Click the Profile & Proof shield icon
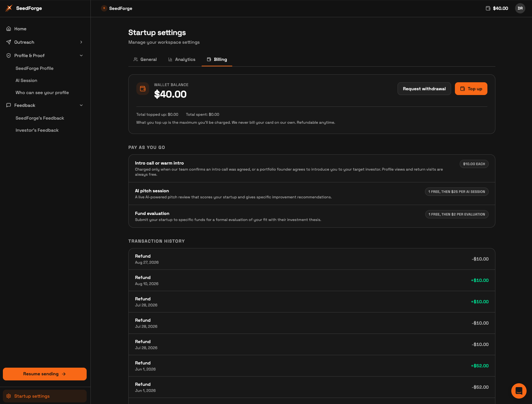This screenshot has width=532, height=404. (x=9, y=55)
